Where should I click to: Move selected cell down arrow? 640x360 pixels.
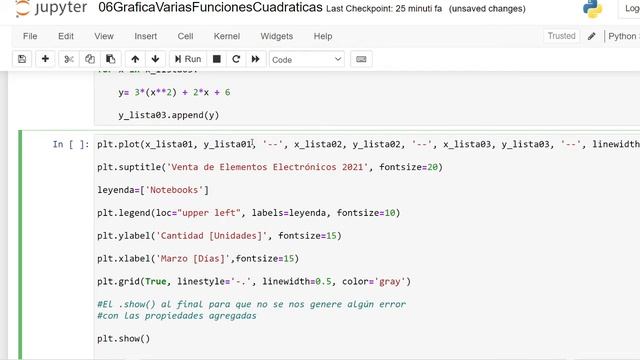(155, 59)
